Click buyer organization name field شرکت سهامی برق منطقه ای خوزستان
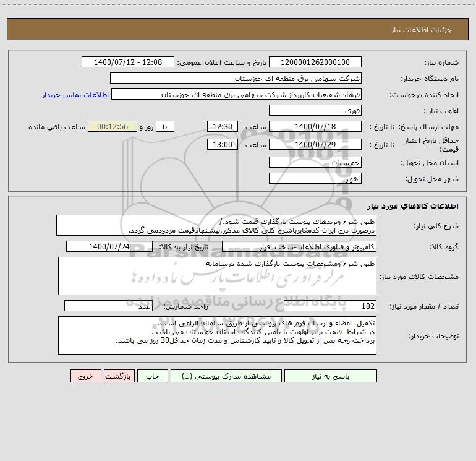This screenshot has height=461, width=476. pyautogui.click(x=236, y=78)
